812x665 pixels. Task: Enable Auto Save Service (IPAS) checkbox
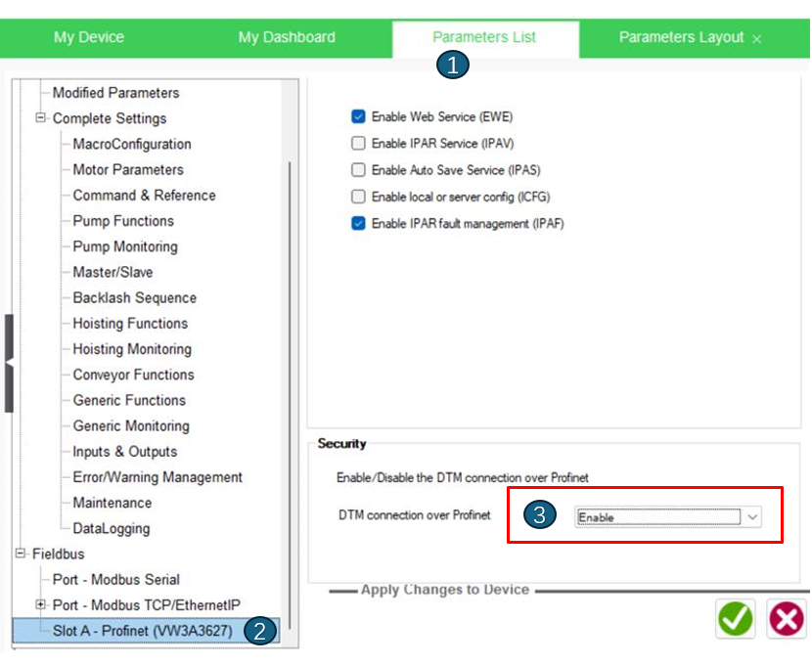tap(358, 169)
